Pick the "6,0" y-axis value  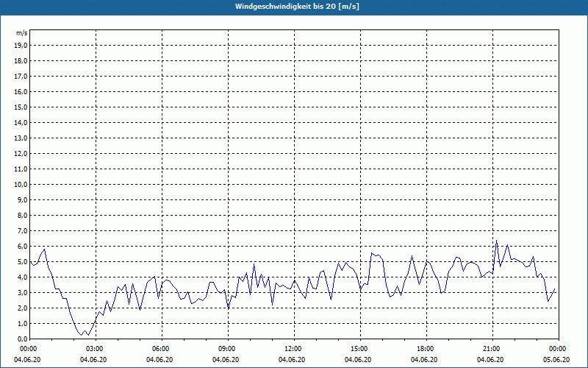tap(23, 247)
